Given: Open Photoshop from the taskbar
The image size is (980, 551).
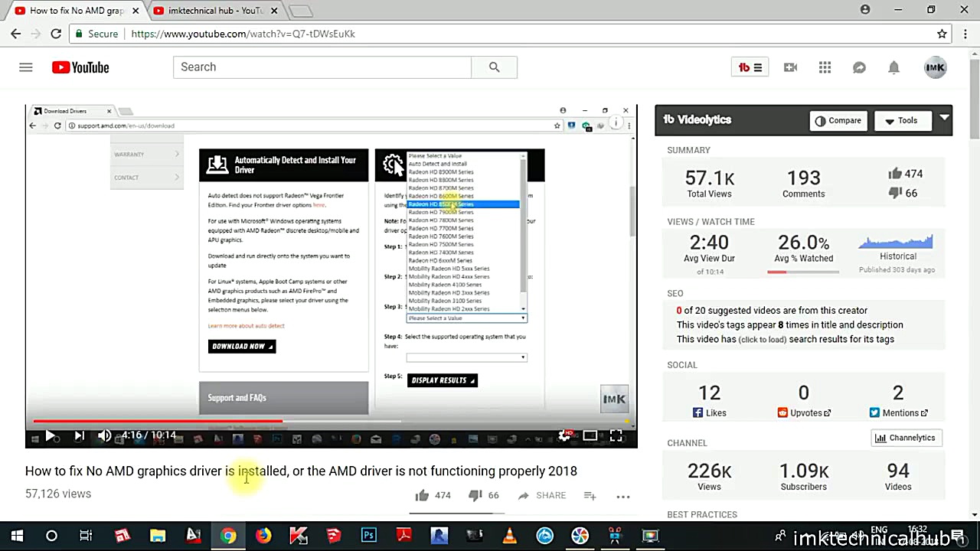Looking at the screenshot, I should tap(369, 536).
